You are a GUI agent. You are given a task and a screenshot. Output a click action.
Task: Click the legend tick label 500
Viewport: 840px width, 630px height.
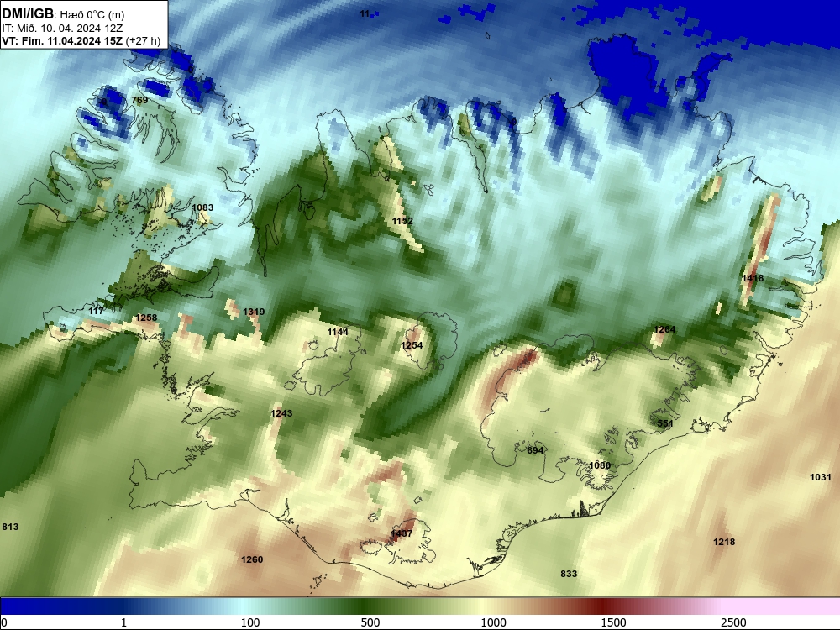(370, 622)
